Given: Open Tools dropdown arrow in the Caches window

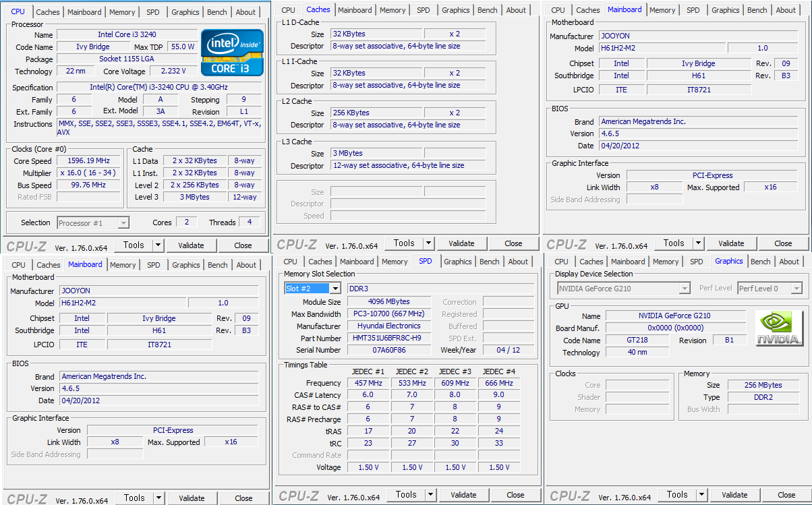Looking at the screenshot, I should coord(428,243).
